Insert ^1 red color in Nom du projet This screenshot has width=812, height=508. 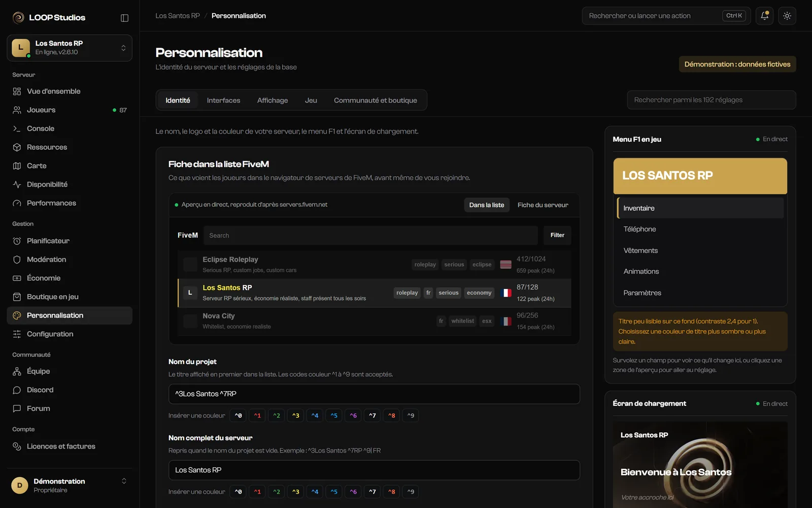pyautogui.click(x=257, y=416)
